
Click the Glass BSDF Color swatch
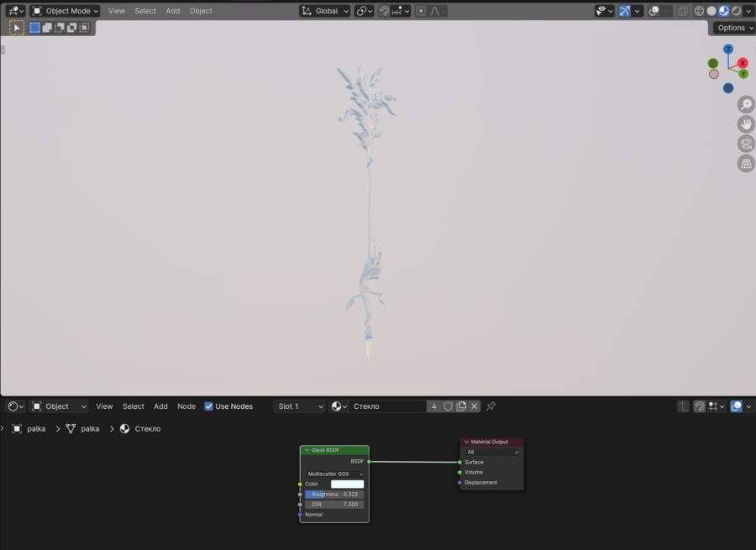pos(347,485)
